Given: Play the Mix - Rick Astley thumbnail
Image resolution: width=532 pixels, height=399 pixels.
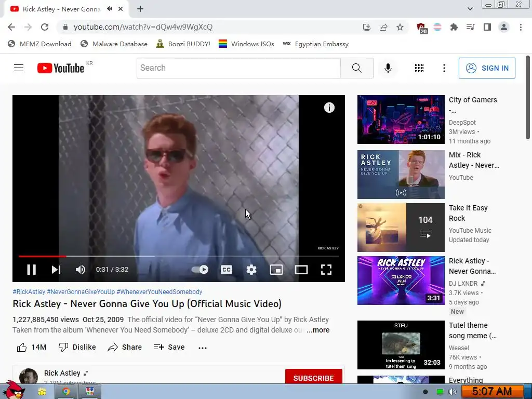Looking at the screenshot, I should click(x=401, y=175).
